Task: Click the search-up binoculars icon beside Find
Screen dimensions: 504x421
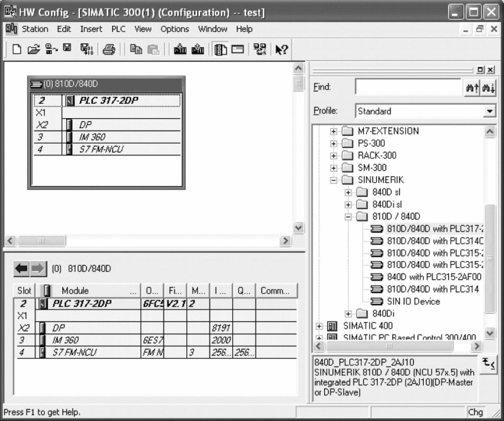Action: tap(472, 88)
